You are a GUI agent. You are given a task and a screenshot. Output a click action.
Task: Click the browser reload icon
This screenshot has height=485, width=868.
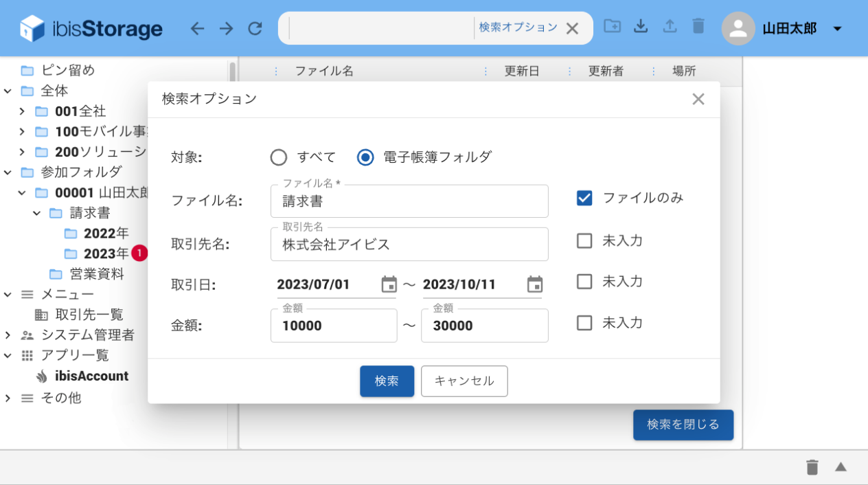pyautogui.click(x=255, y=27)
